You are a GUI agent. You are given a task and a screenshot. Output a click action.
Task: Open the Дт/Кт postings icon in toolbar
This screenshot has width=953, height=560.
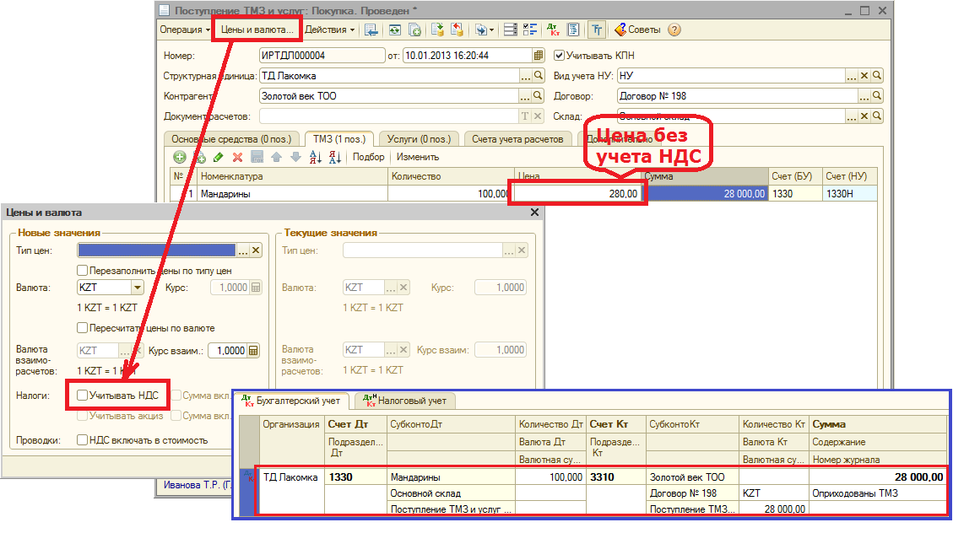tap(553, 30)
